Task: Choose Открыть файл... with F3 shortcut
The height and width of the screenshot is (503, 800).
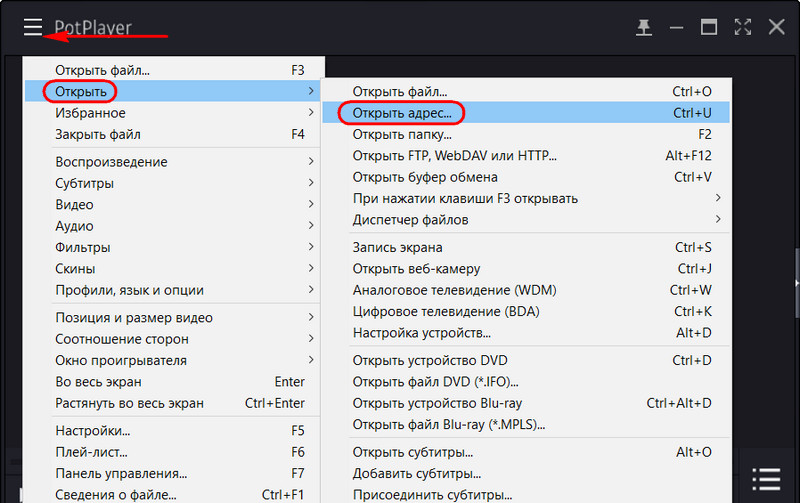Action: tap(173, 70)
